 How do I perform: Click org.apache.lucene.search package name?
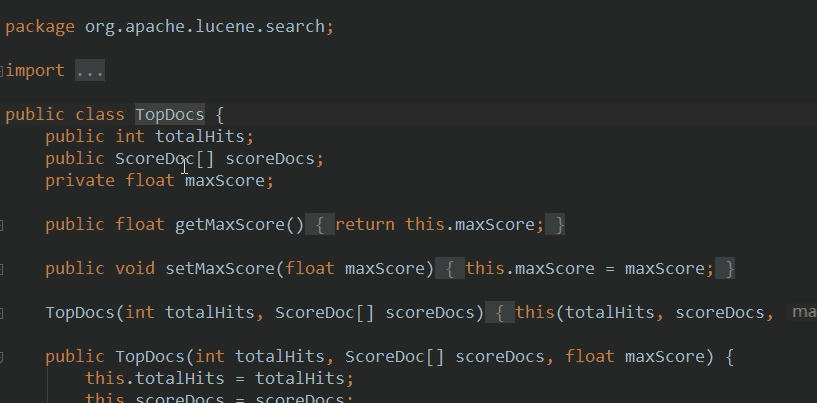pyautogui.click(x=205, y=27)
